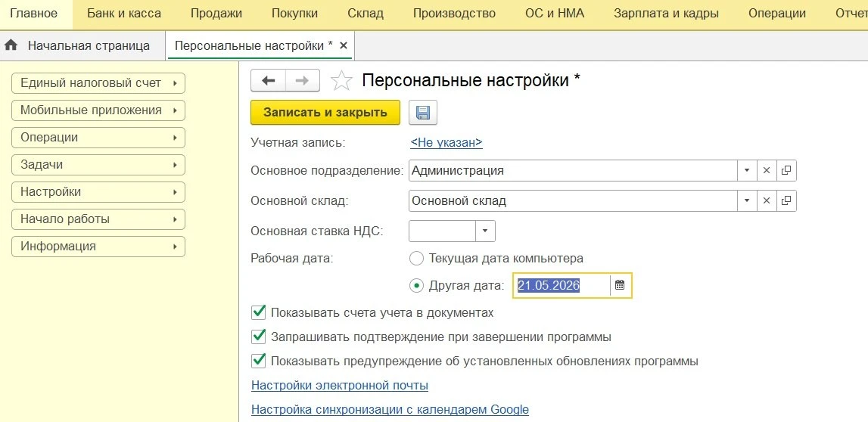Viewport: 868px width, 422px height.
Task: Expand the Основное подразделение dropdown list
Action: click(x=747, y=170)
